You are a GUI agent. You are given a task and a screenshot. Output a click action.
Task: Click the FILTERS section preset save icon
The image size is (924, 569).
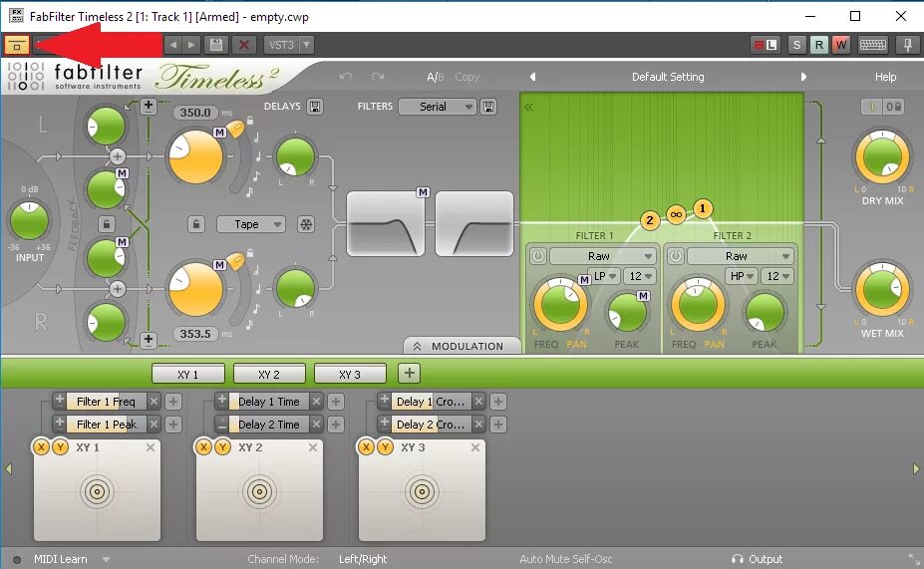[488, 107]
